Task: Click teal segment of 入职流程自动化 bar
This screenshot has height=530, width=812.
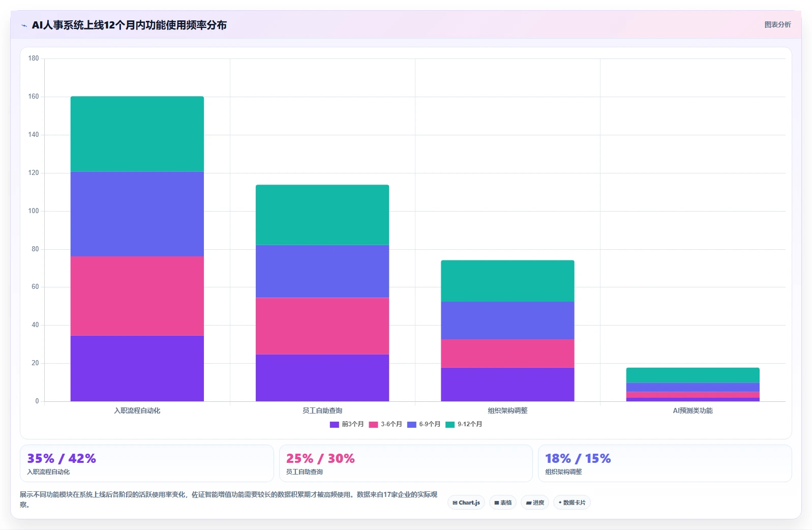Action: pyautogui.click(x=137, y=134)
